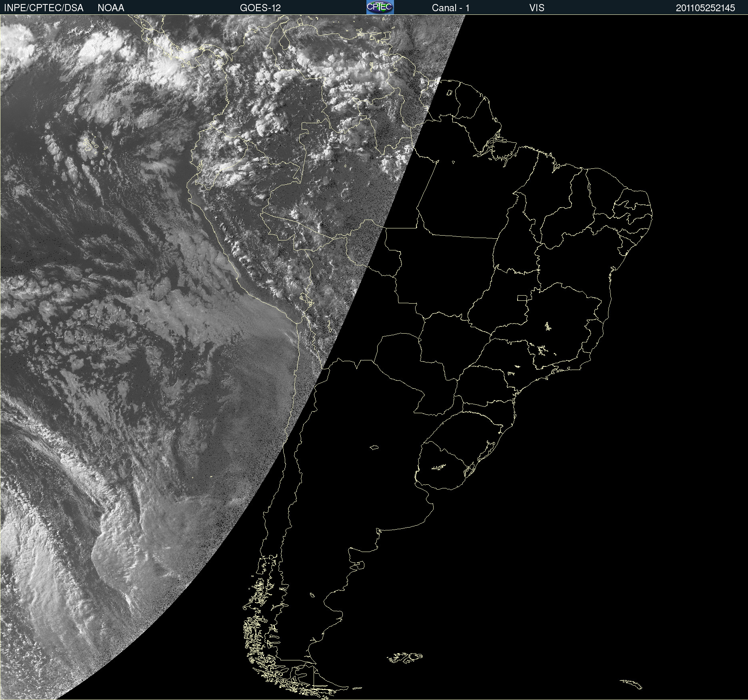Click the 'VIS' label in header
This screenshot has height=700, width=748.
(x=537, y=8)
